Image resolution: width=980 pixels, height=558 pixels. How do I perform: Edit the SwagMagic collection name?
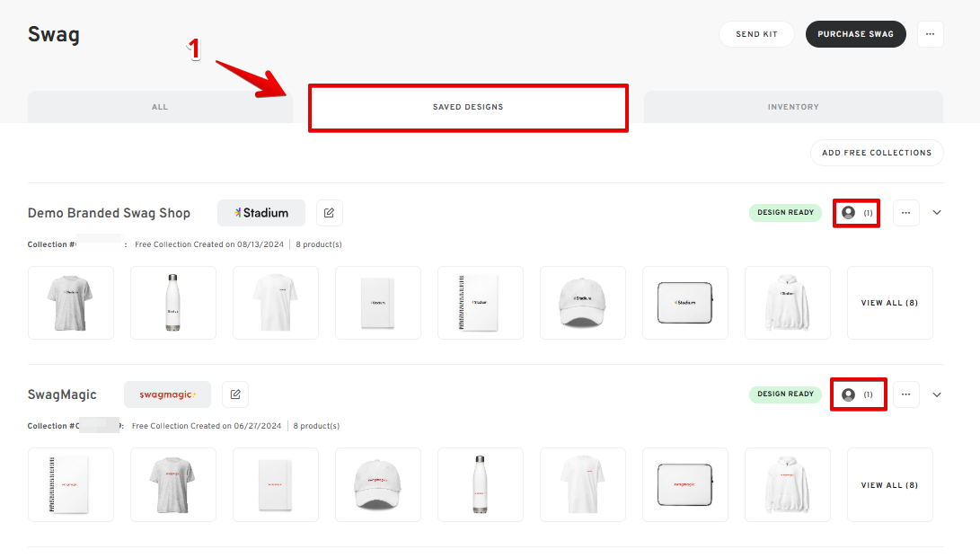(235, 394)
